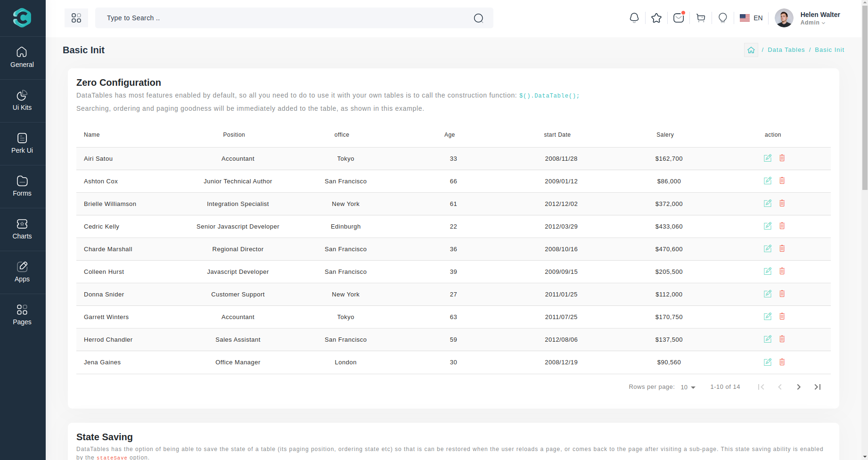Open EN language selector
The height and width of the screenshot is (460, 868).
pos(751,18)
